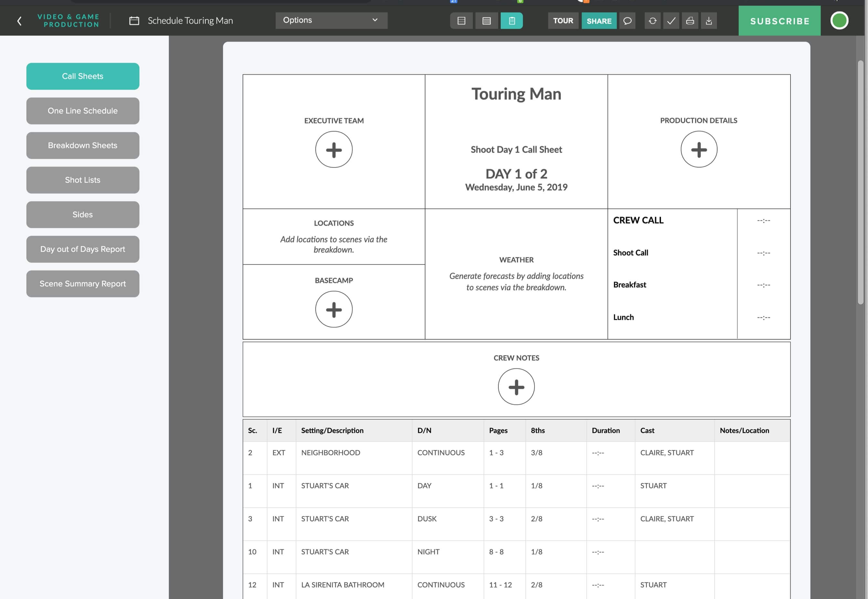Screen dimensions: 868x599
Task: Switch to the calendar view
Action: pyautogui.click(x=487, y=21)
